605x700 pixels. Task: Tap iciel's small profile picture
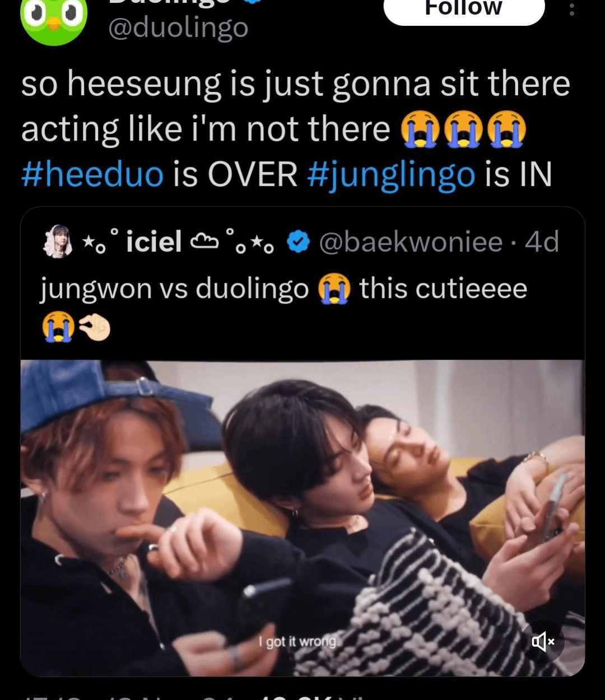click(x=58, y=241)
